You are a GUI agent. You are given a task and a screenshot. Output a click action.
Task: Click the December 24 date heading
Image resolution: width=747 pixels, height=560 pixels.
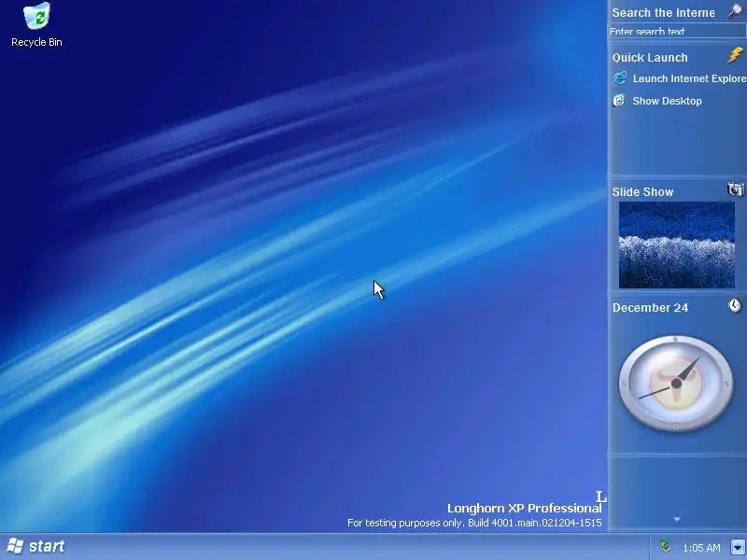[x=650, y=308]
